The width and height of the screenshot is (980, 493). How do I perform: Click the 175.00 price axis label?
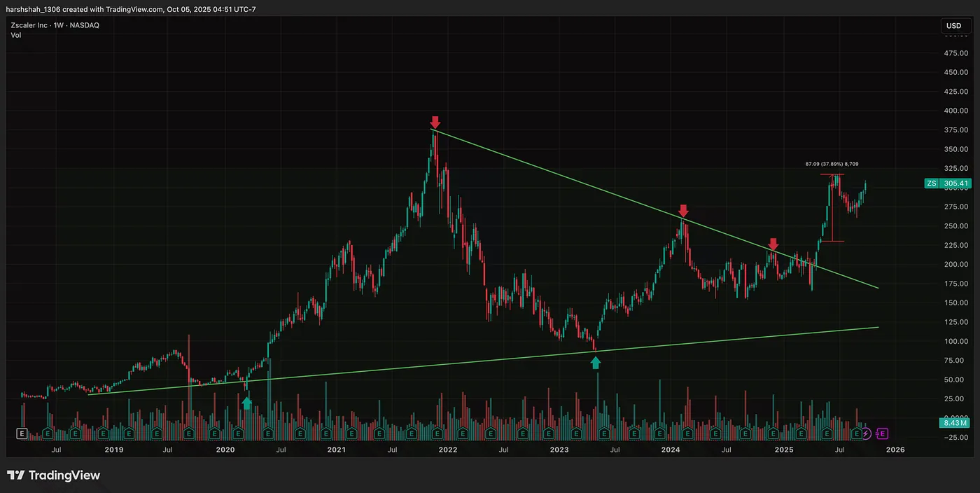point(955,284)
